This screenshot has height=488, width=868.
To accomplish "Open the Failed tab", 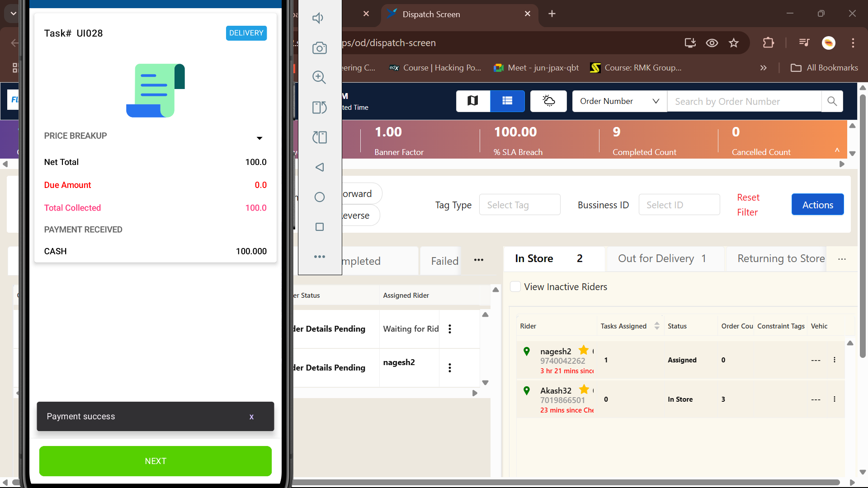I will (444, 261).
